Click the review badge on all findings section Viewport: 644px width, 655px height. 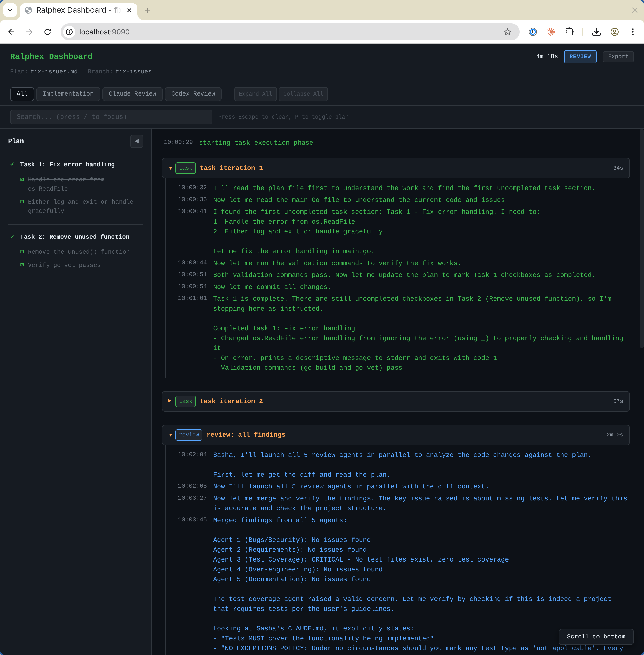tap(189, 435)
